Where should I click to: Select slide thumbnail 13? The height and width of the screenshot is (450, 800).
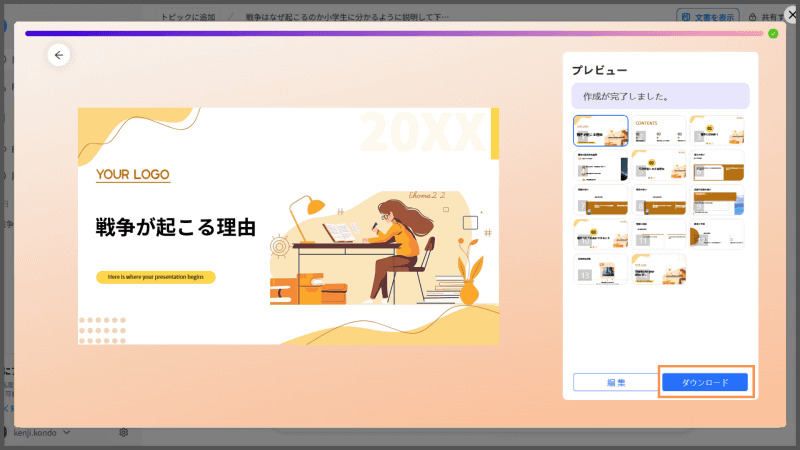601,269
